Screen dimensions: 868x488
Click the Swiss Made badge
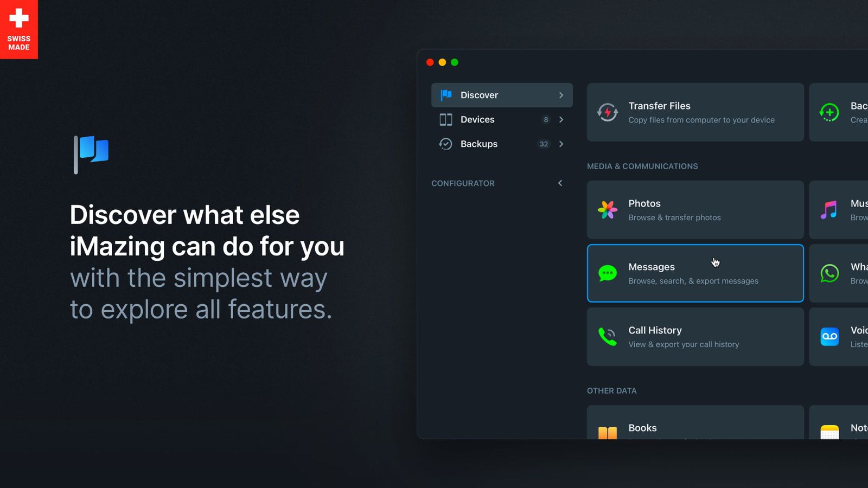pyautogui.click(x=19, y=29)
